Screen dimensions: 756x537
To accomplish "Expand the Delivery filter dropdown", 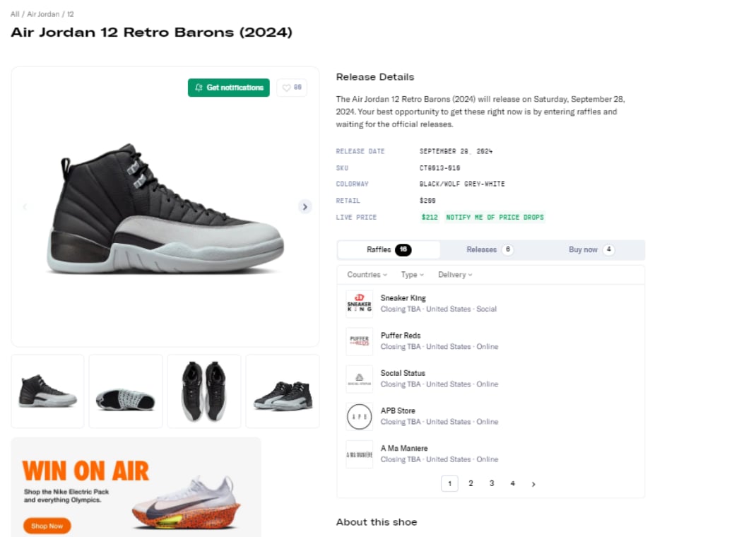I will point(455,275).
